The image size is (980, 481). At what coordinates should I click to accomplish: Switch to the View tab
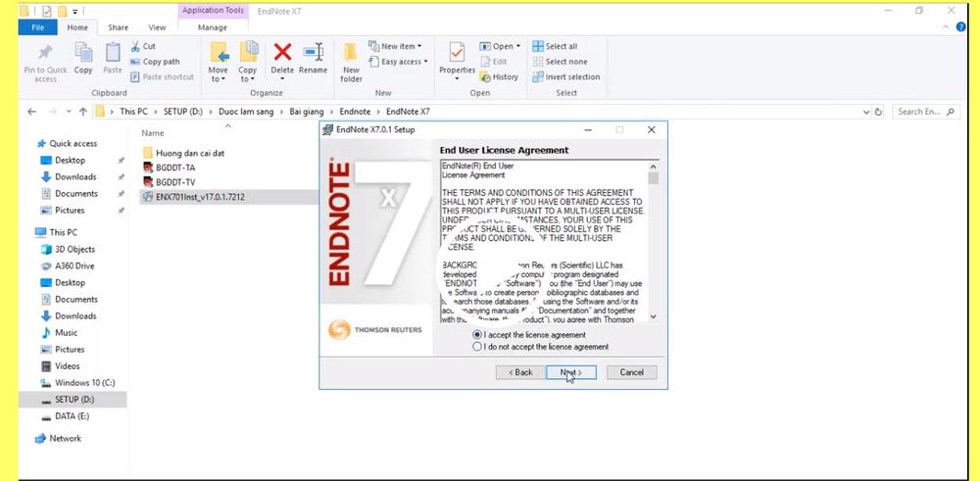[x=157, y=27]
